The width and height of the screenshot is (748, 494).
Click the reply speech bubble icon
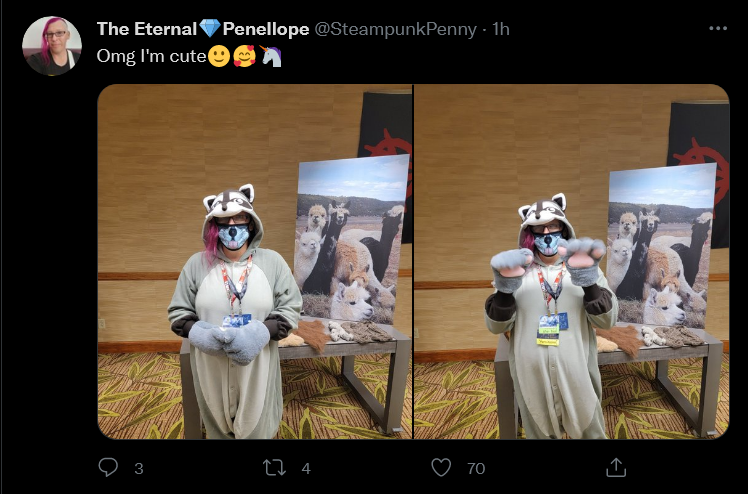tap(108, 467)
